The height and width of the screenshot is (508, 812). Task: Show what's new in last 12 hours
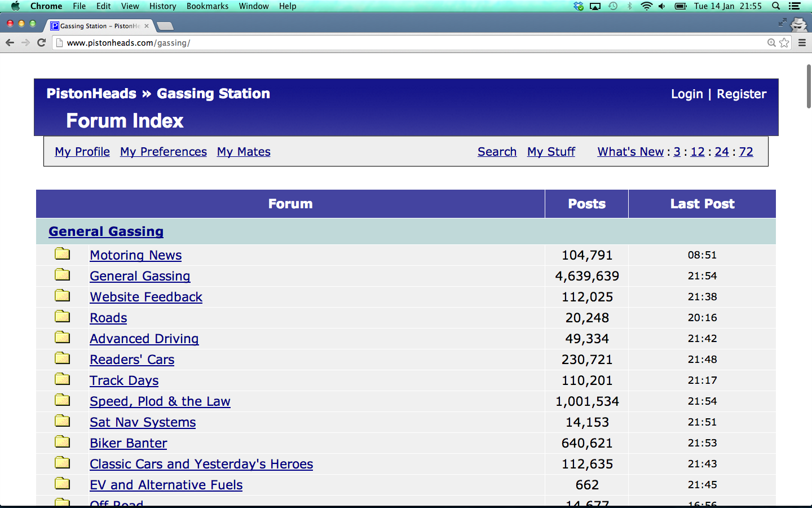[698, 152]
